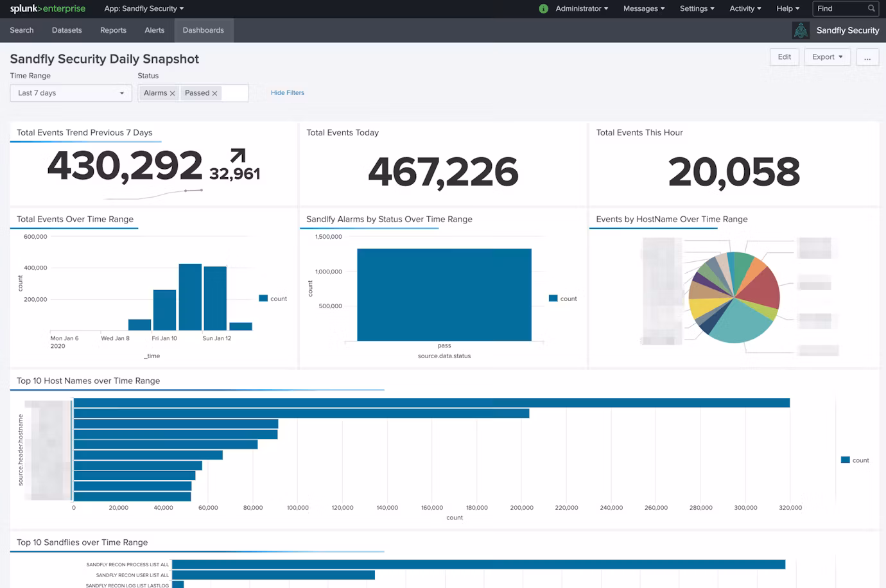Remove the Alarms status filter tag
Viewport: 886px width, 588px height.
coord(172,94)
